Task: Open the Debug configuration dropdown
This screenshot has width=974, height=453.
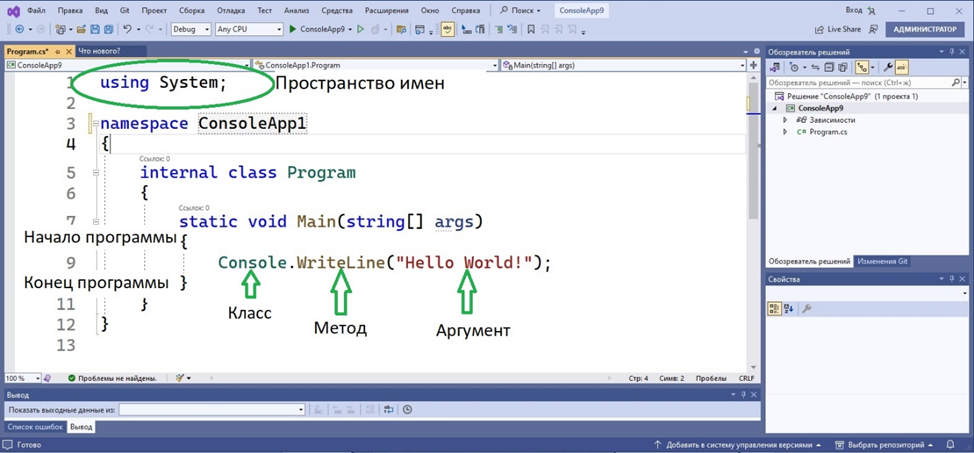Action: click(190, 30)
